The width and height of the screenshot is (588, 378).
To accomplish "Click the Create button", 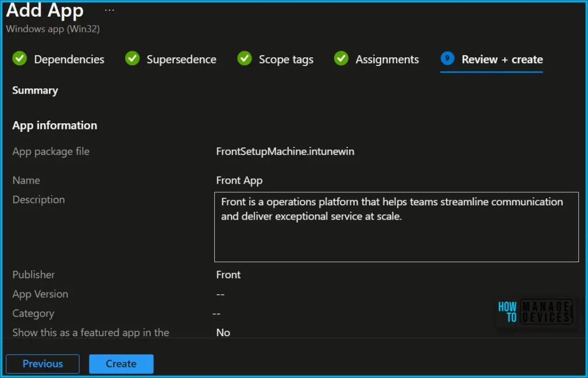I will [121, 364].
